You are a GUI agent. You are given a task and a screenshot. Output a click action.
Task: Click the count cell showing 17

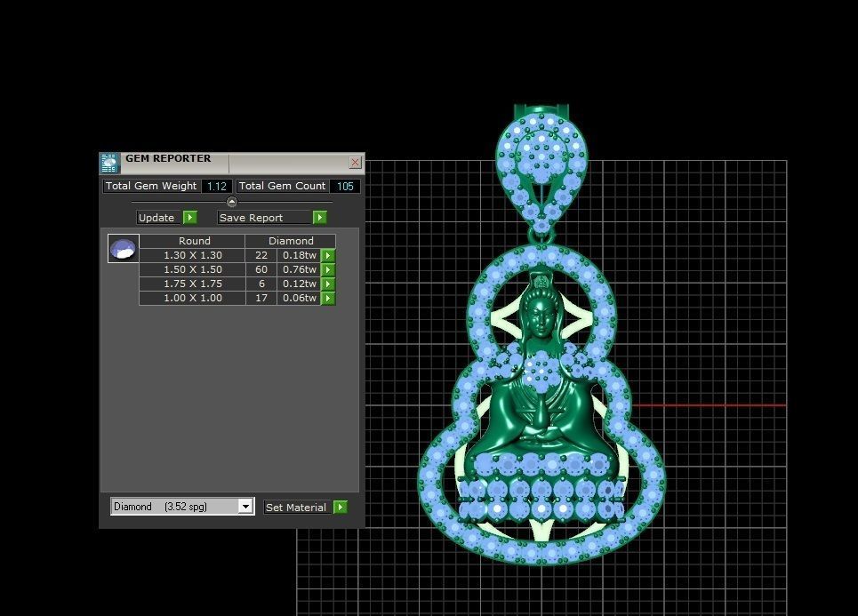coord(261,298)
